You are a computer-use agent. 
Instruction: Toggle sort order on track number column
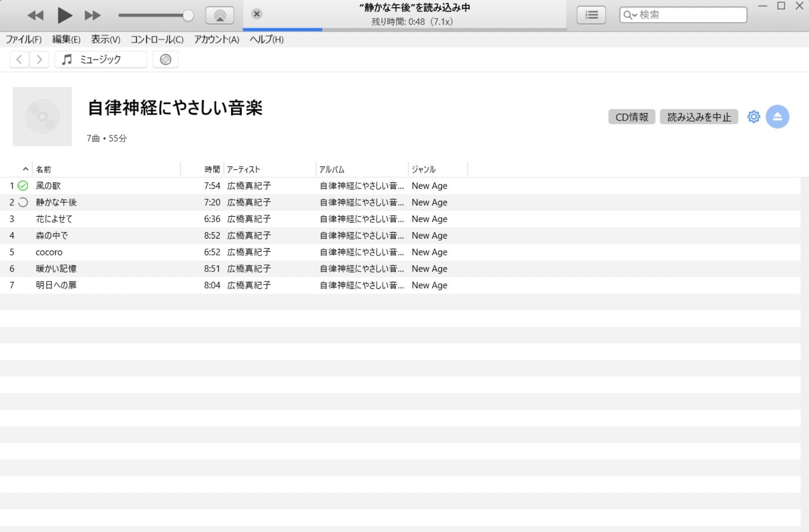pos(25,169)
